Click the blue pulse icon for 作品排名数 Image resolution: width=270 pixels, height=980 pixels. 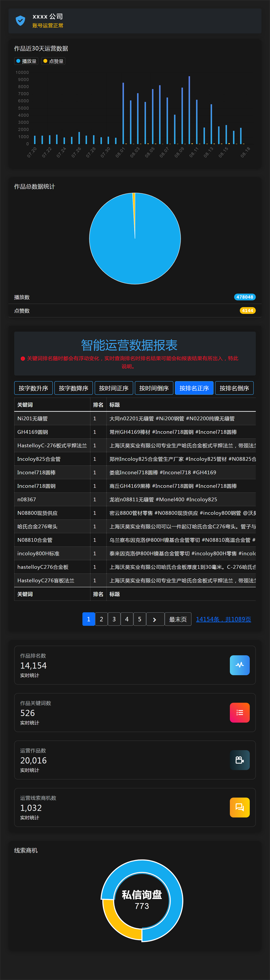tap(240, 664)
